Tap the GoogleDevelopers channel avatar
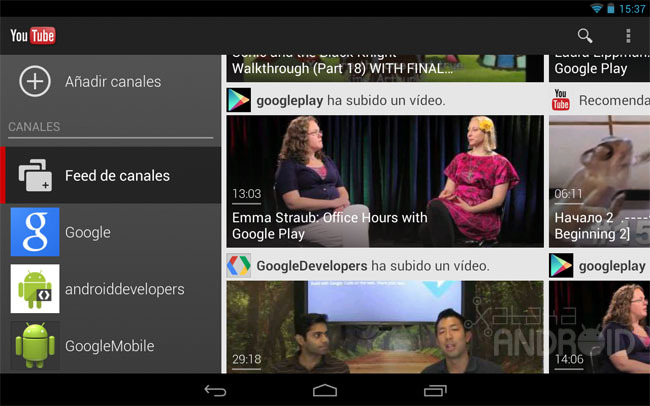The width and height of the screenshot is (650, 406). (x=239, y=265)
